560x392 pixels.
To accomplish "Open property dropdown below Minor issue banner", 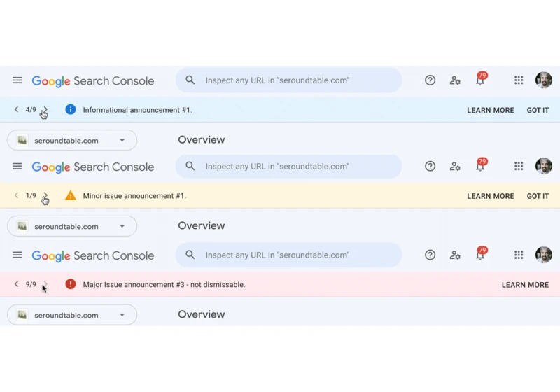I will click(72, 226).
